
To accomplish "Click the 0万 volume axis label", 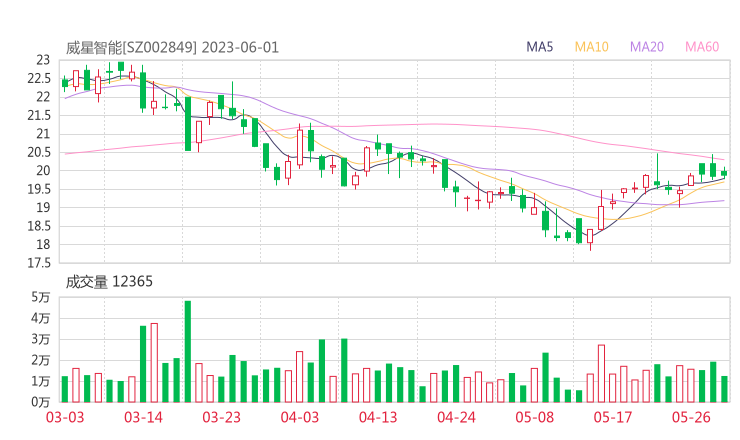I will click(41, 402).
